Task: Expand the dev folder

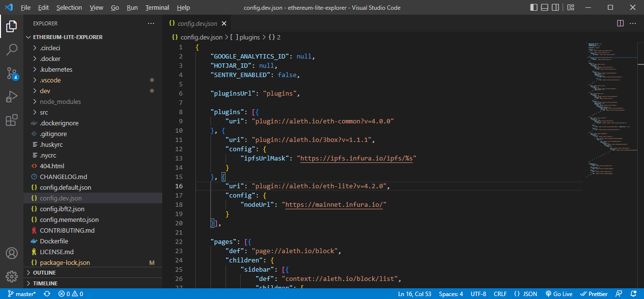Action: coord(93,91)
